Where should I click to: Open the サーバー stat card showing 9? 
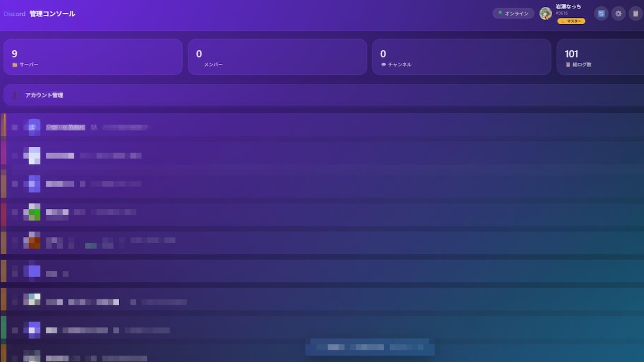pos(93,57)
